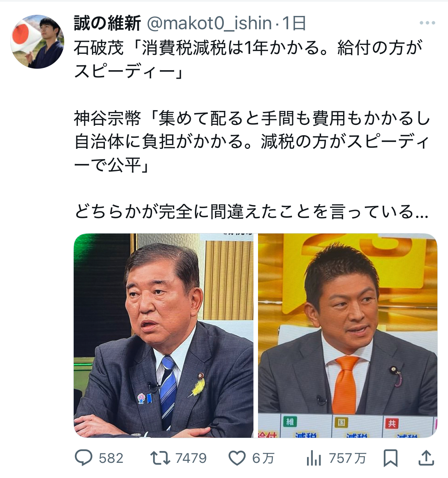The width and height of the screenshot is (448, 478).
Task: Open the author's profile avatar
Action: pyautogui.click(x=38, y=42)
